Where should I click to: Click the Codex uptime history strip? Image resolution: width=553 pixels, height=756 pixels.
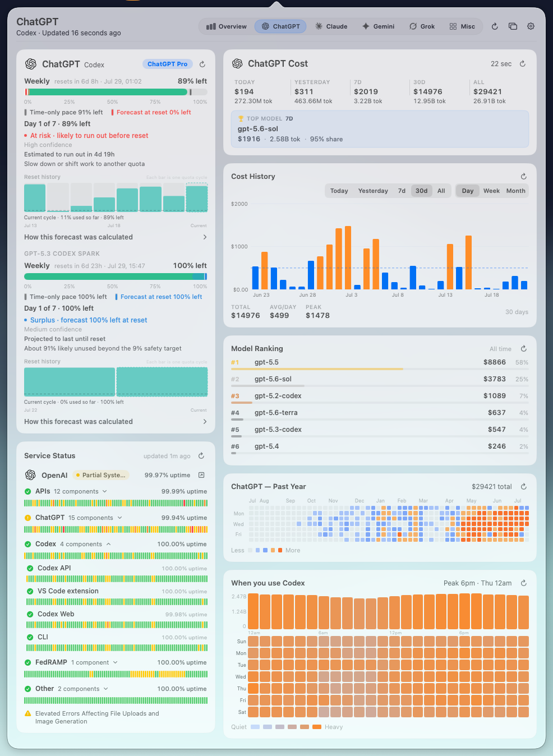[116, 556]
